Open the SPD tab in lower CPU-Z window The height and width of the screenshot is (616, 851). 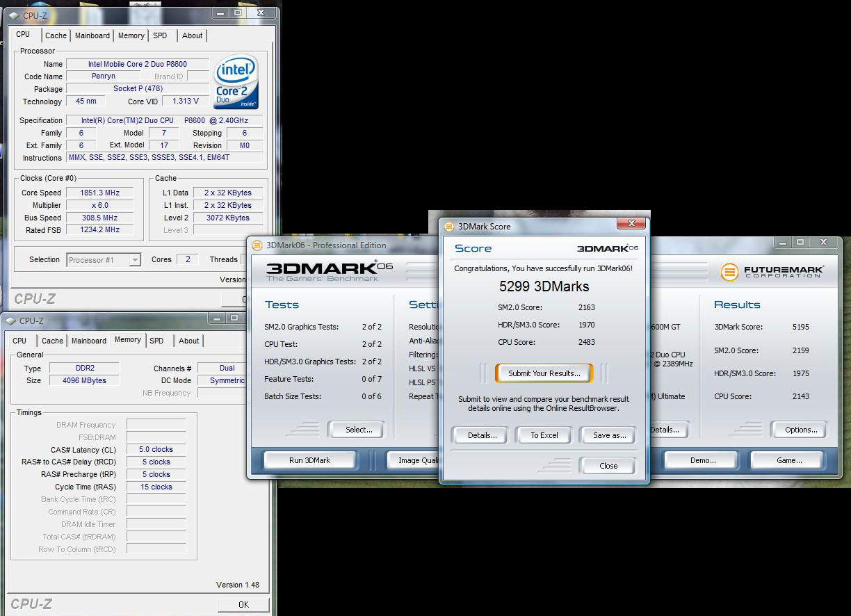(x=156, y=341)
